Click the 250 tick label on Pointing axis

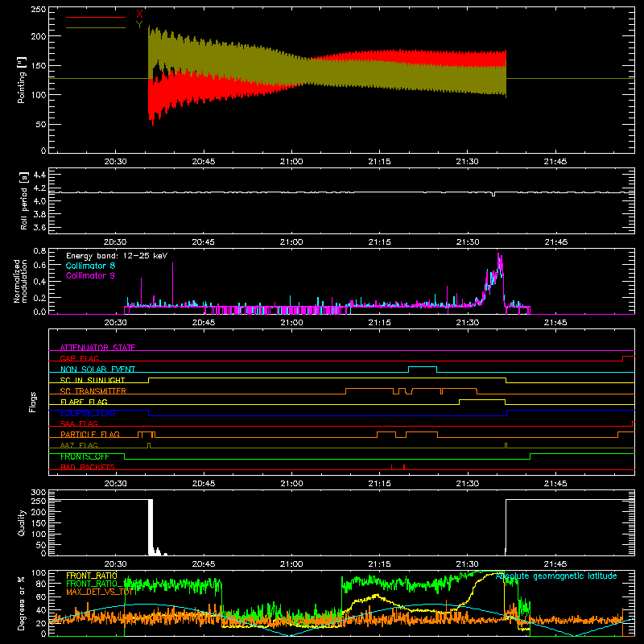click(39, 10)
